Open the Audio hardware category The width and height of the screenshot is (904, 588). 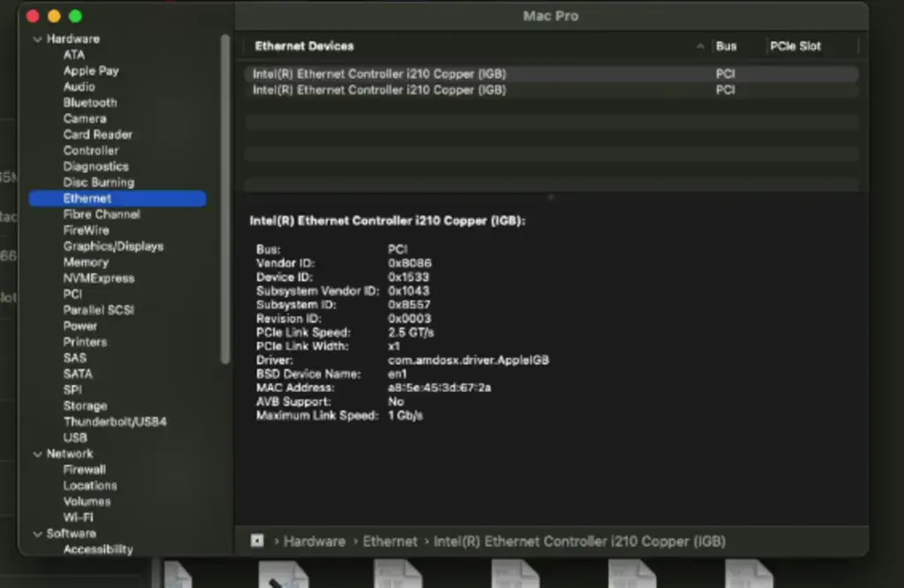[x=79, y=87]
